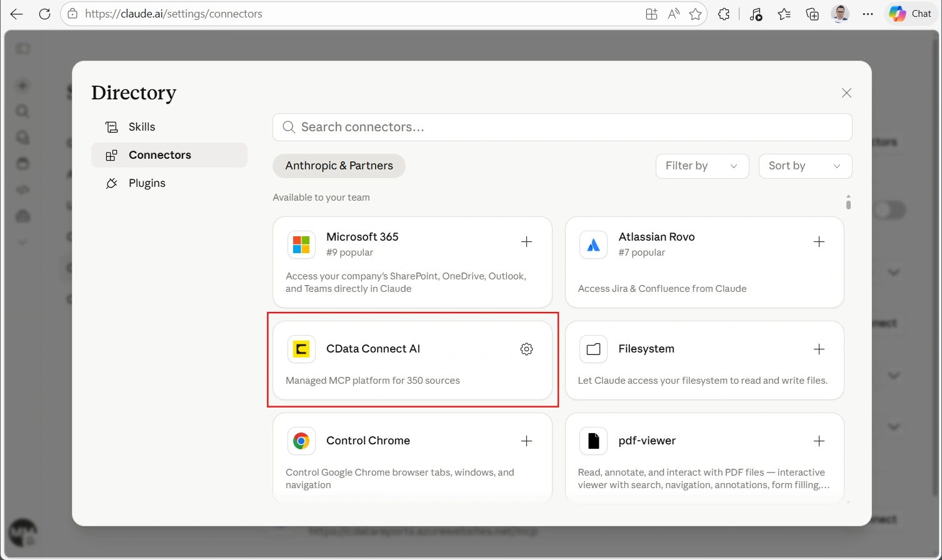This screenshot has width=942, height=560.
Task: Open CData Connect AI settings gear
Action: point(526,349)
